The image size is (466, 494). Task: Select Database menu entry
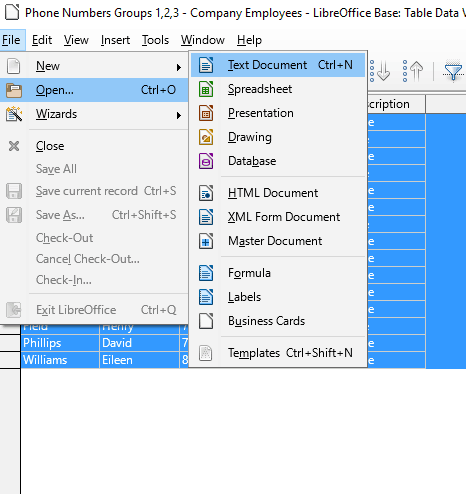tap(278, 161)
